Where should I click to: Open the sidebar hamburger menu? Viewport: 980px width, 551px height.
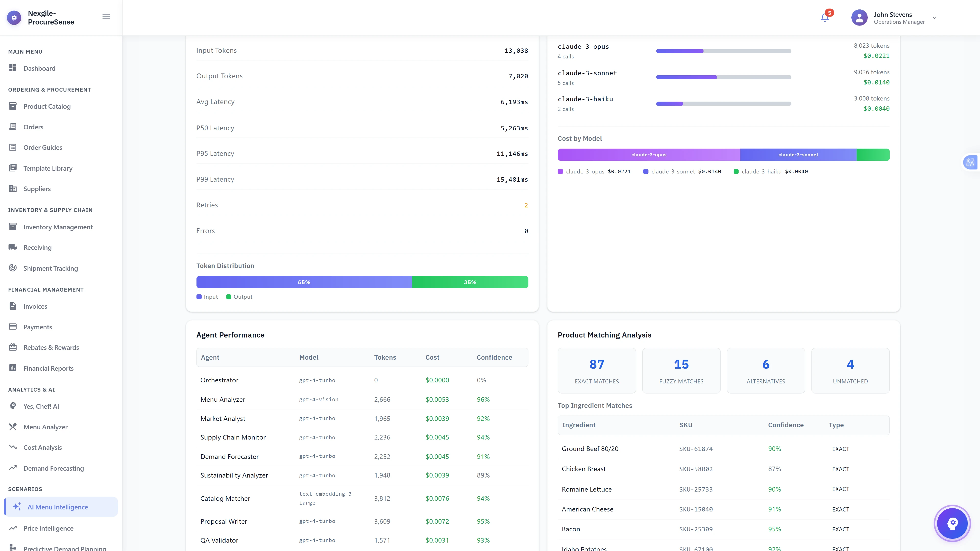106,16
